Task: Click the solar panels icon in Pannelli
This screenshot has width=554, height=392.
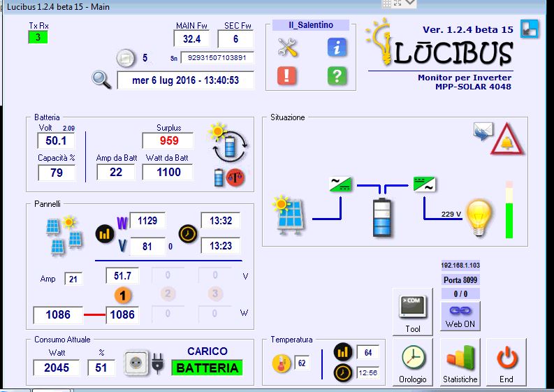Action: tap(64, 235)
